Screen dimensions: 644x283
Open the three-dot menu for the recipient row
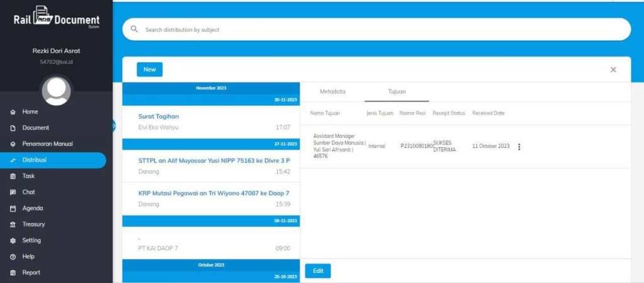(x=519, y=147)
